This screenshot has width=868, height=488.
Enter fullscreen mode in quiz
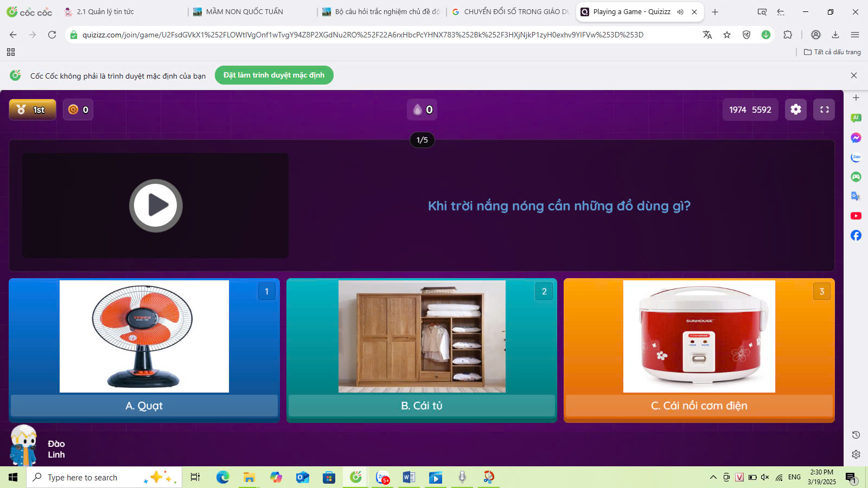824,110
